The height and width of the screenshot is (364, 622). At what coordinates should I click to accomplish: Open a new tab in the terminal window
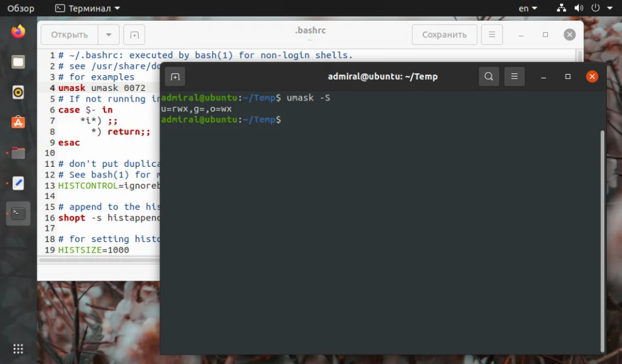click(175, 77)
